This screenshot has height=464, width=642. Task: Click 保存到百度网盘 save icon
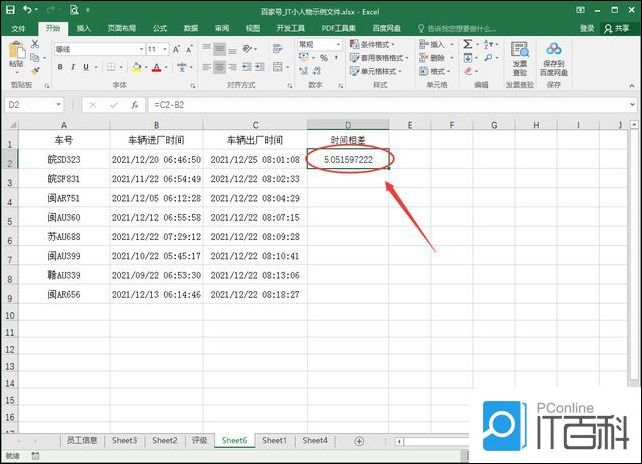(554, 58)
